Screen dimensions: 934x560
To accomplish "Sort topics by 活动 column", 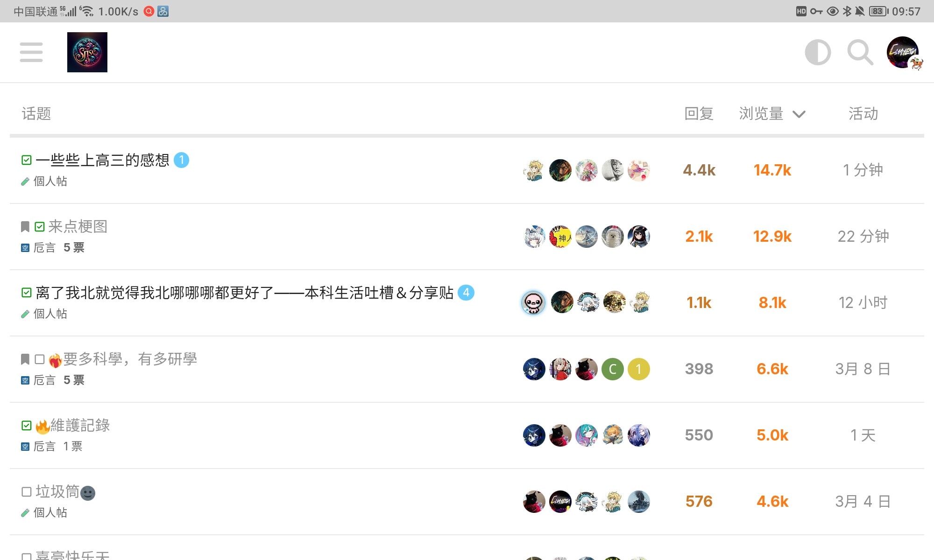I will click(863, 113).
